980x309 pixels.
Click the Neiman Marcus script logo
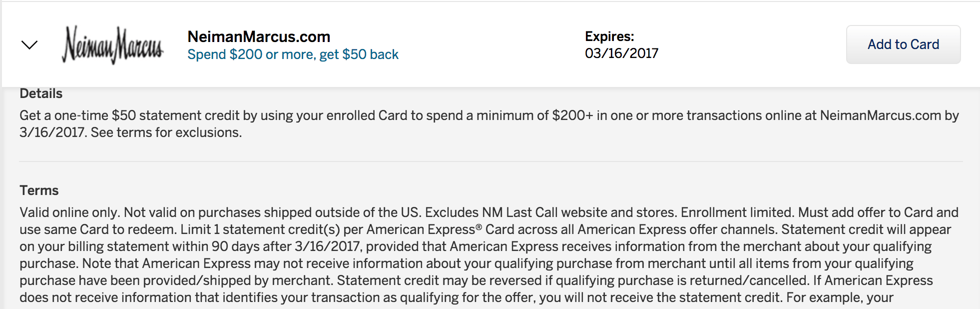[x=112, y=45]
